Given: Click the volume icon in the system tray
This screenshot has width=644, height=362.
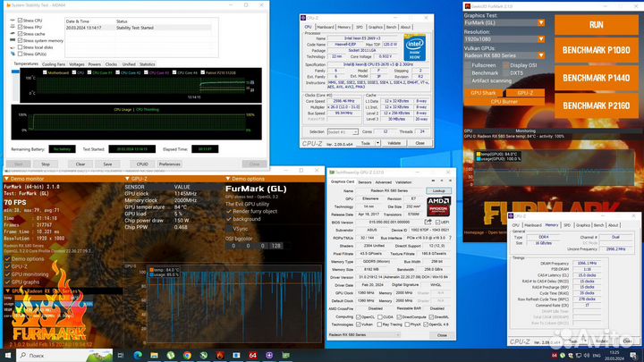Looking at the screenshot, I should [x=587, y=356].
